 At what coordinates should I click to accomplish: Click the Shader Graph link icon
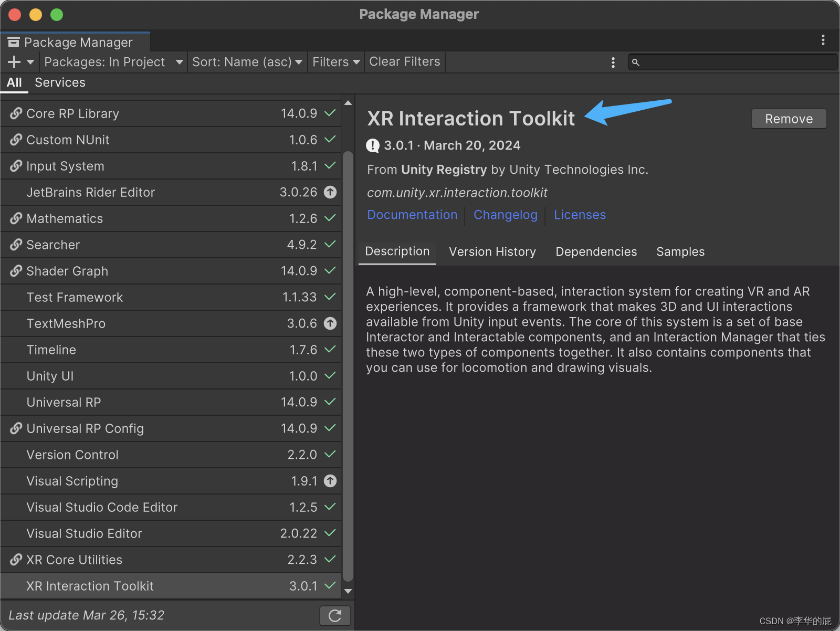click(16, 271)
